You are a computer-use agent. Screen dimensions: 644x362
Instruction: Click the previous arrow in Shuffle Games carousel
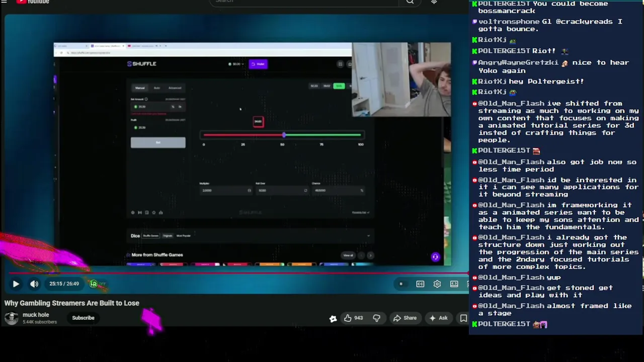(x=361, y=255)
